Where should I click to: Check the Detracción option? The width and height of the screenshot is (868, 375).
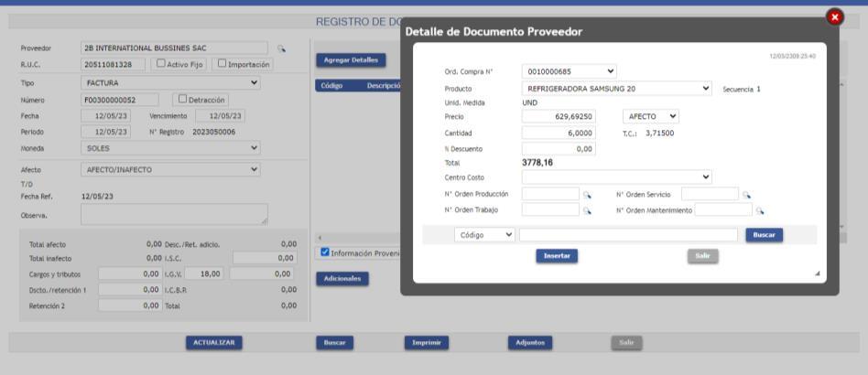(183, 100)
